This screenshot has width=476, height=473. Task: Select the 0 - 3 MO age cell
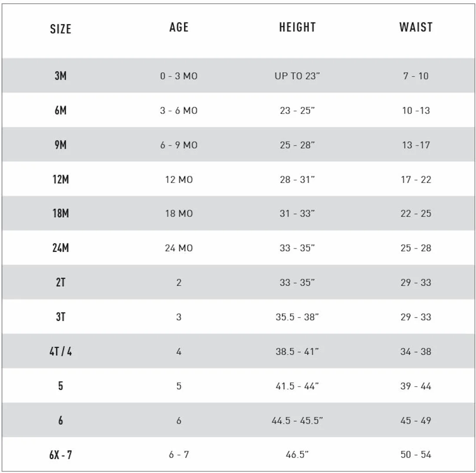[178, 76]
